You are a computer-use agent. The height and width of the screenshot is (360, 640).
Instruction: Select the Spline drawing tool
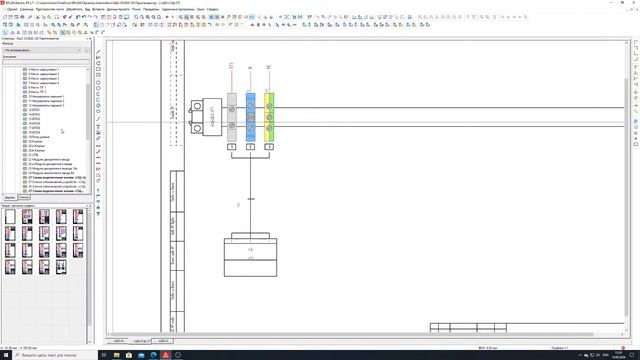[x=98, y=119]
